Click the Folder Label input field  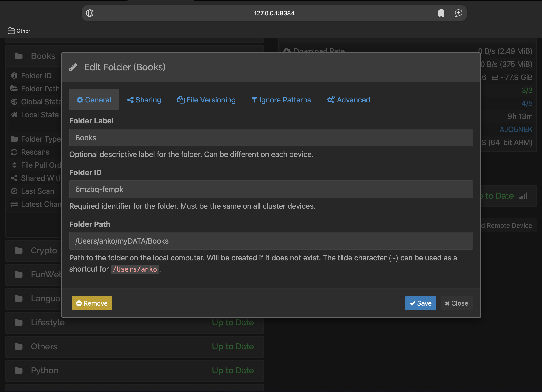(x=271, y=138)
